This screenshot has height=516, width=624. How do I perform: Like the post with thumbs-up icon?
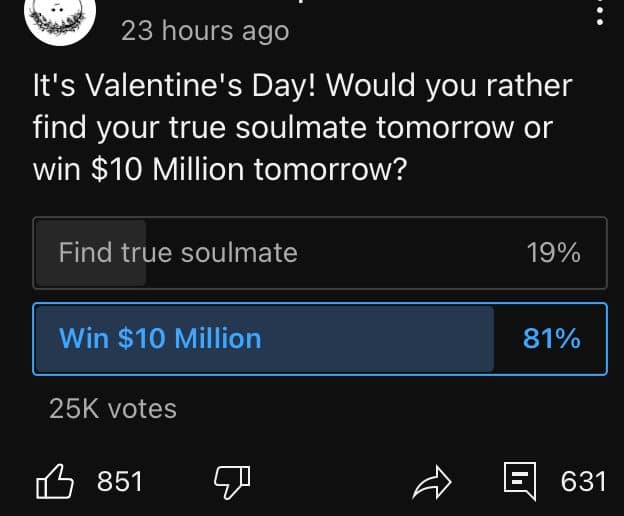(56, 482)
